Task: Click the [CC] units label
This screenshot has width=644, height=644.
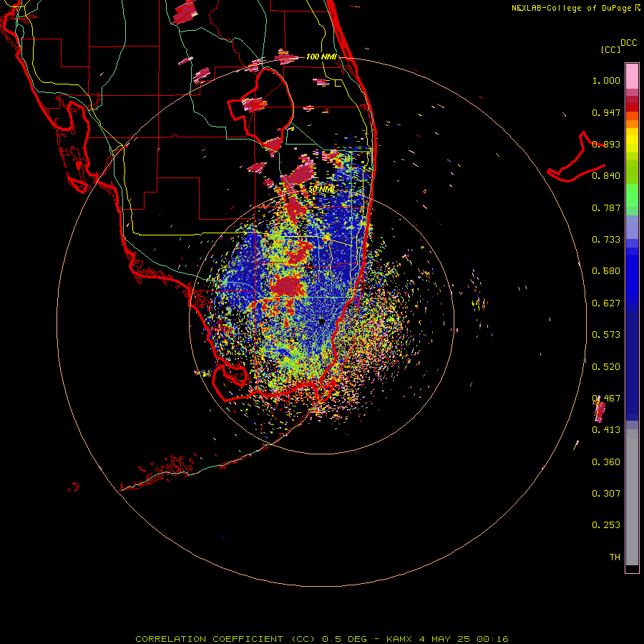Action: pos(610,49)
